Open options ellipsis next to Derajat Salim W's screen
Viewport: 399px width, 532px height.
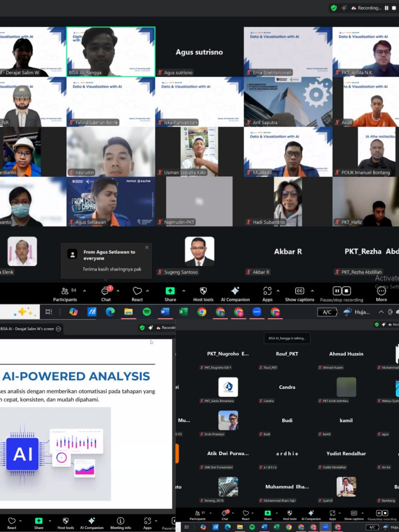(59, 329)
